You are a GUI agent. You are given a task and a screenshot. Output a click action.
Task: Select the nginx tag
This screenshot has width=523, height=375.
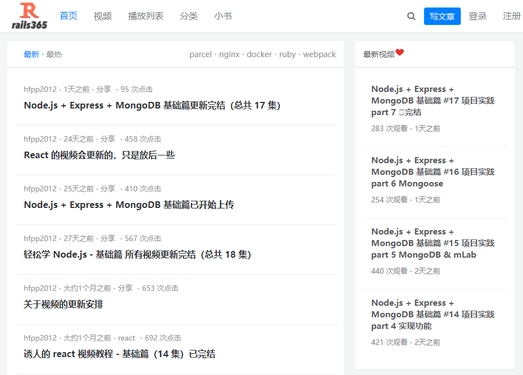(229, 54)
